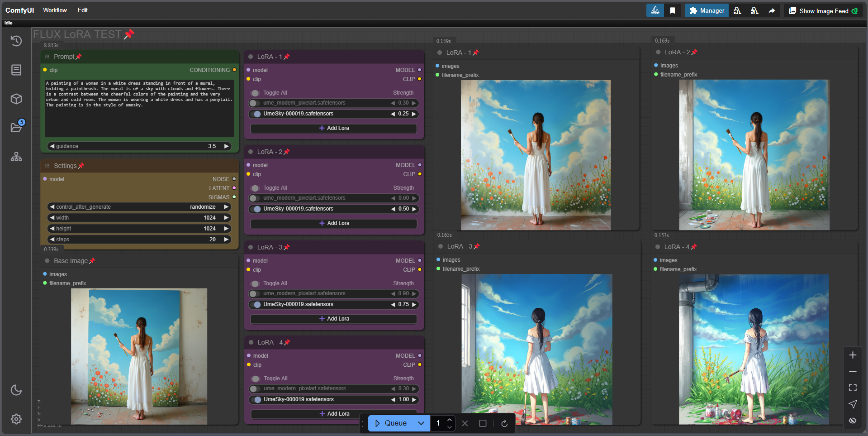This screenshot has width=868, height=436.
Task: Open the queue history sidebar icon
Action: (16, 41)
